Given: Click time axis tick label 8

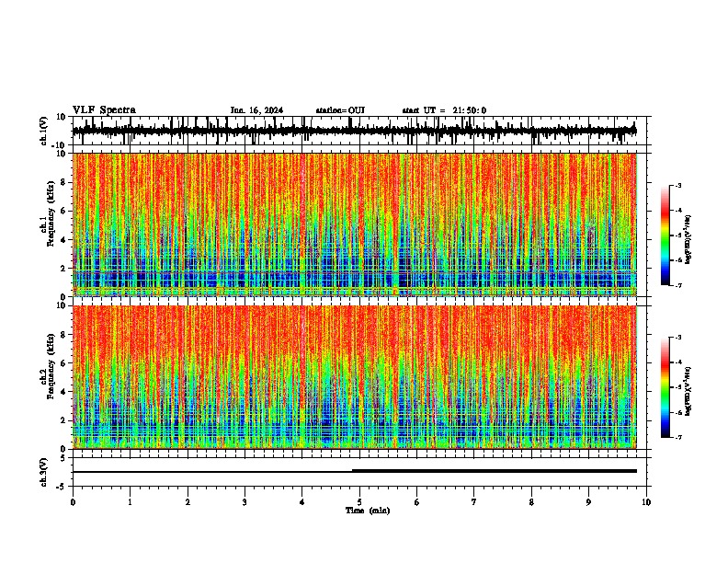Looking at the screenshot, I should tap(531, 502).
